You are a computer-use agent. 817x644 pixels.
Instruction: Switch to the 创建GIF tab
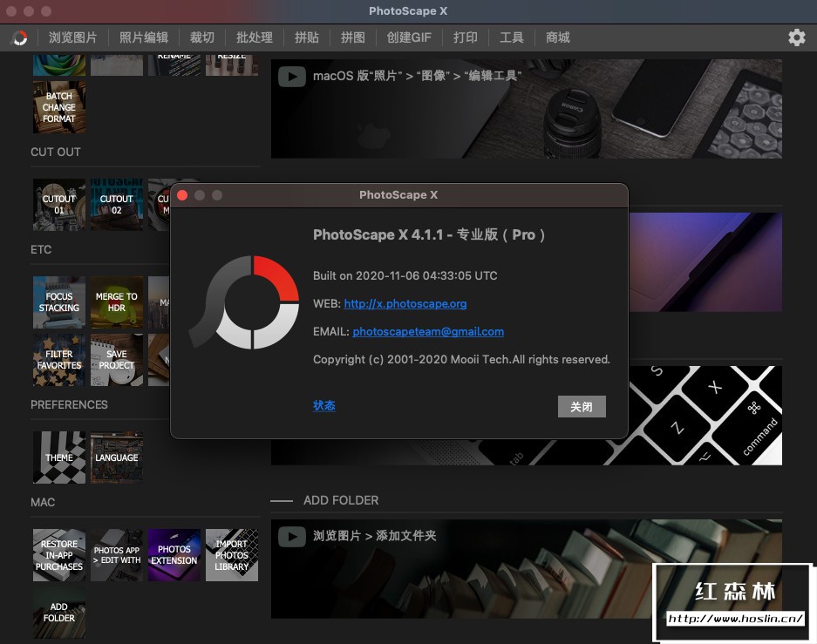click(409, 37)
